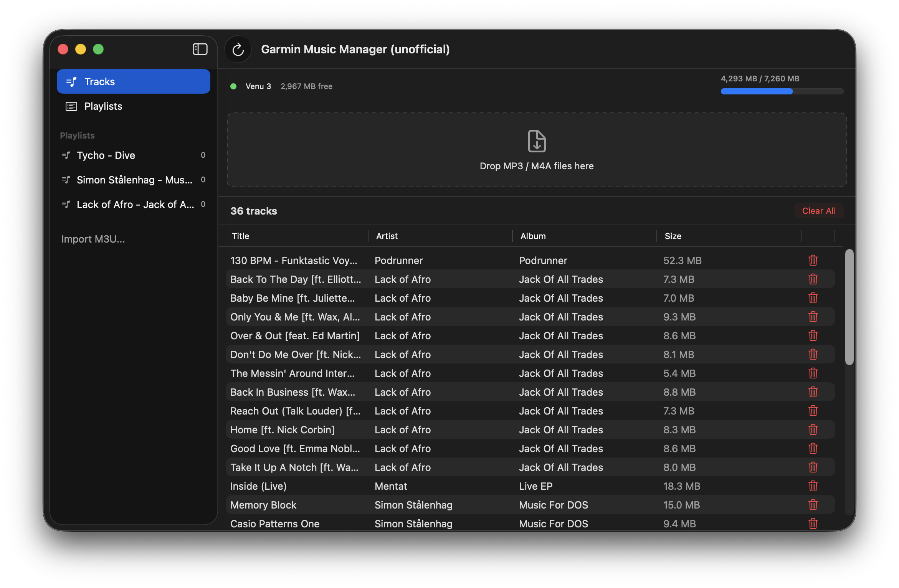
Task: Click the 52.3 MB size value
Action: coord(682,260)
